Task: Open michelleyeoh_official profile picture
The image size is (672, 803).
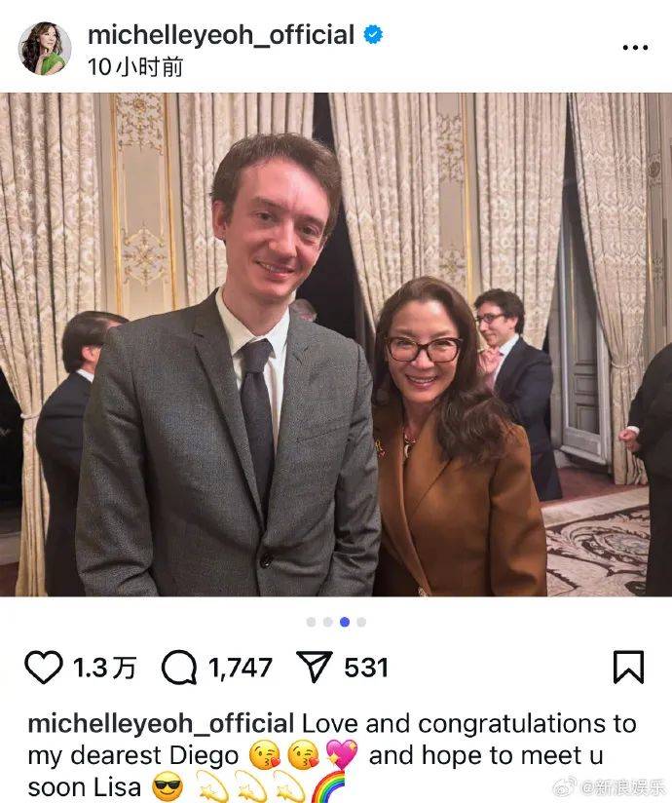Action: click(x=45, y=48)
